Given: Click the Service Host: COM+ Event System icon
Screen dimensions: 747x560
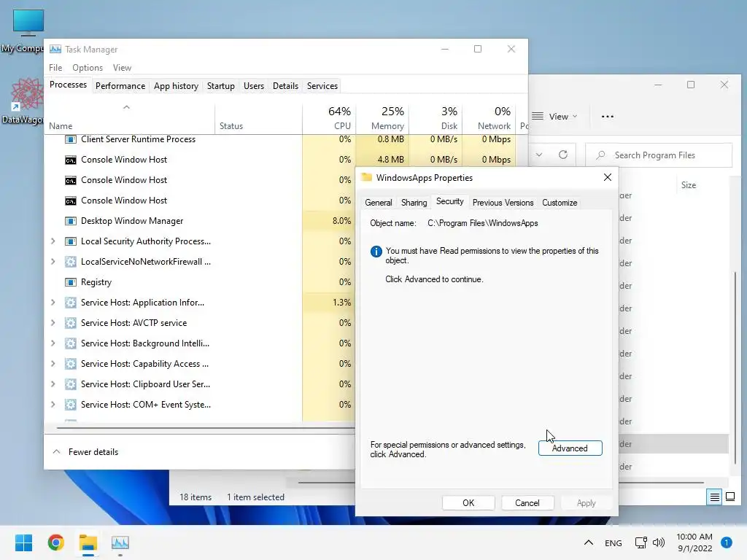Looking at the screenshot, I should click(x=71, y=405).
